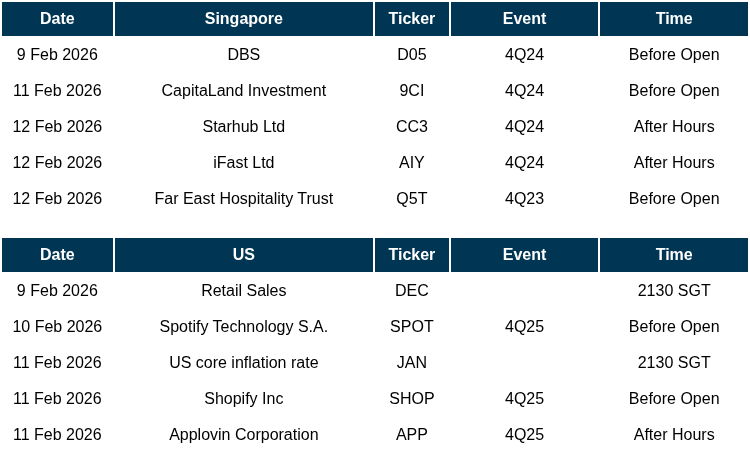This screenshot has width=750, height=454.
Task: Click the Applovin Corporation entry
Action: tap(243, 435)
